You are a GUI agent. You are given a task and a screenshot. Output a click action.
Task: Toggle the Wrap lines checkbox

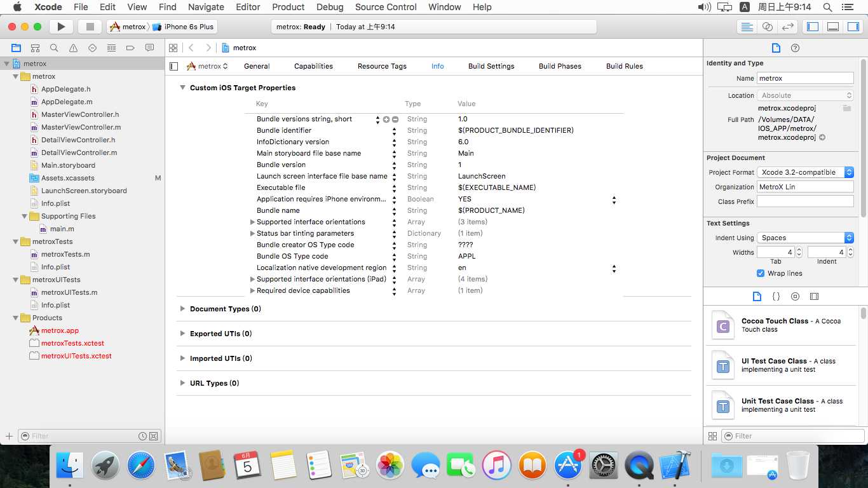761,273
